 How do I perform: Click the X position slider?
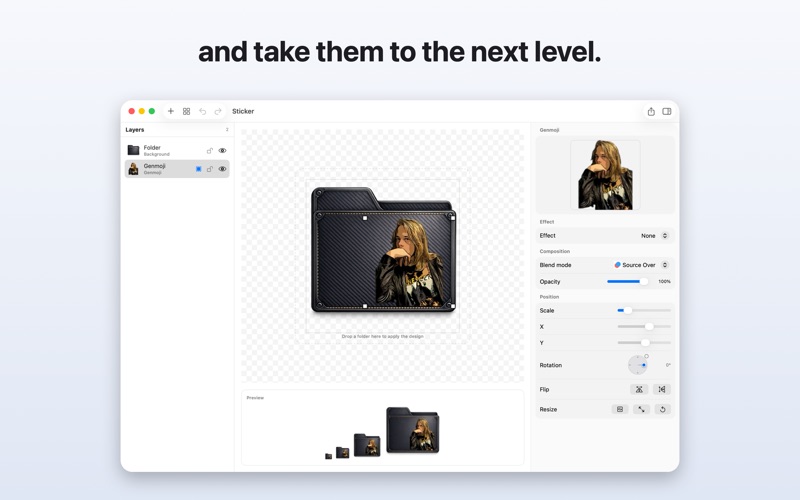[x=644, y=327]
